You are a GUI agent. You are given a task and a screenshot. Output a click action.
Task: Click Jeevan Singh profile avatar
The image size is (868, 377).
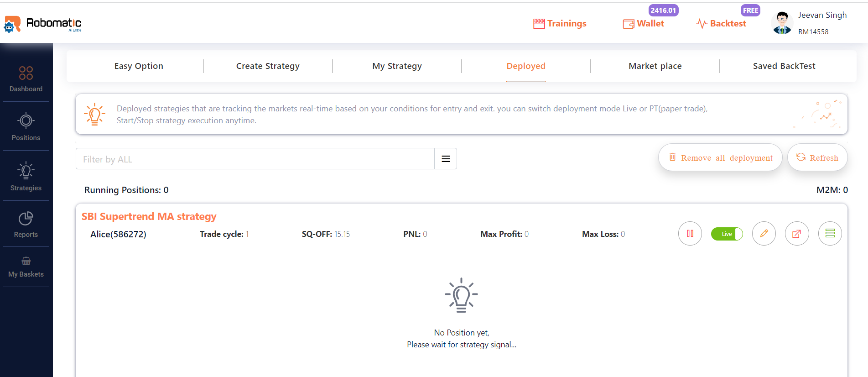(782, 23)
